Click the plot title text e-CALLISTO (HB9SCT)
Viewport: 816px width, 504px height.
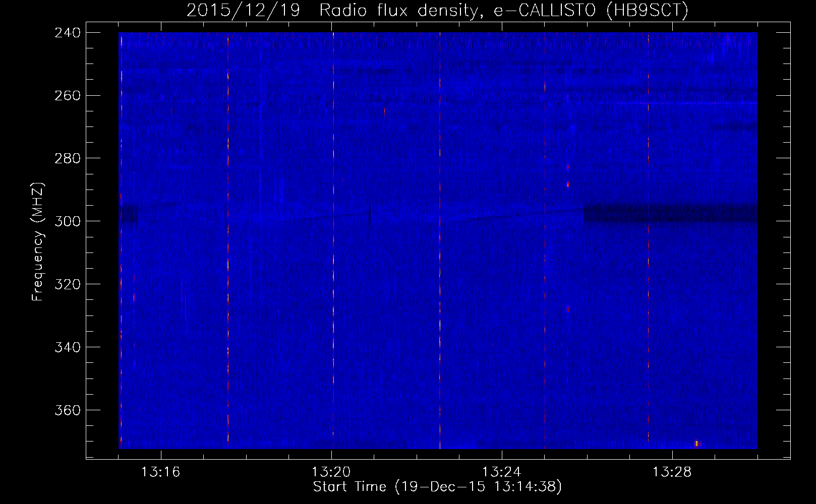[x=591, y=10]
